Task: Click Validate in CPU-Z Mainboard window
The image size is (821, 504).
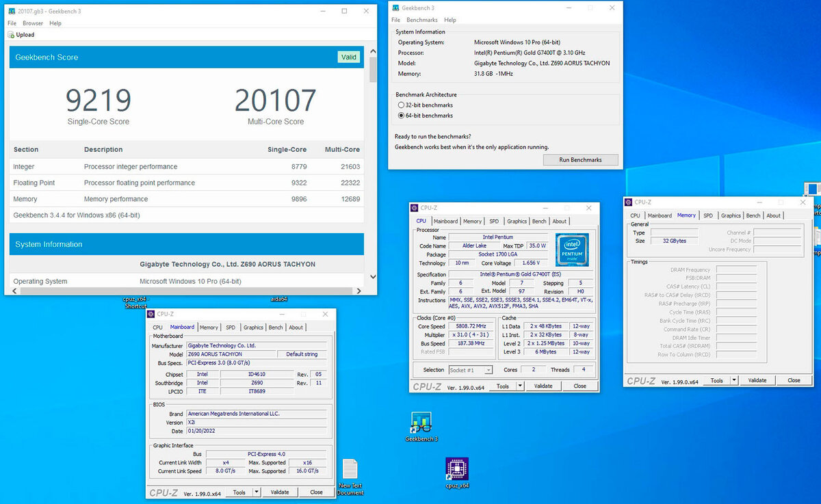Action: tap(280, 492)
